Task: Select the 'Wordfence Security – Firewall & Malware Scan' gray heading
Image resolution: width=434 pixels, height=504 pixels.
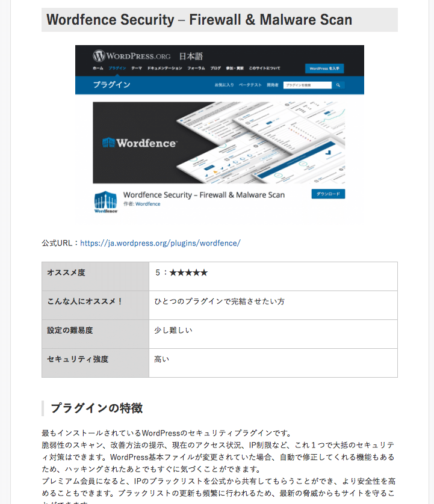Action: 220,20
